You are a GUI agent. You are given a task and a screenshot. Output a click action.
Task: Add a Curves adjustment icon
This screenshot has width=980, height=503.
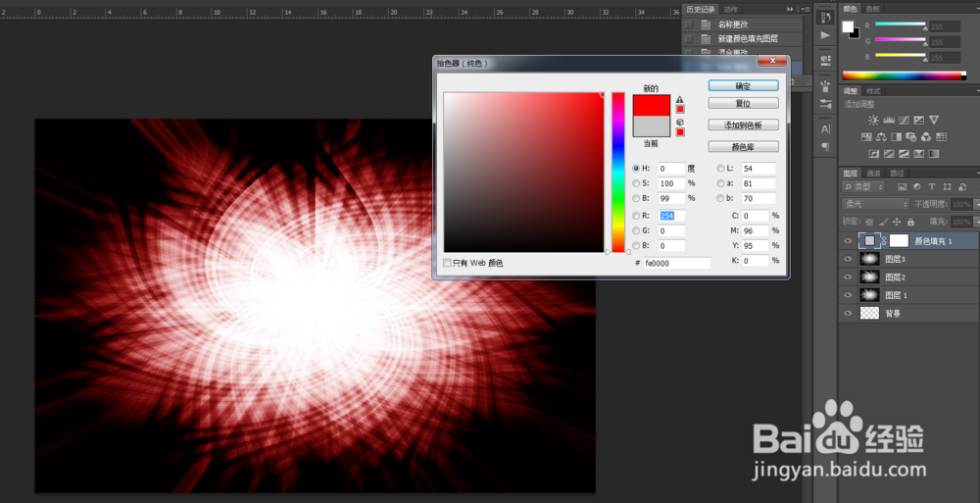coord(904,121)
